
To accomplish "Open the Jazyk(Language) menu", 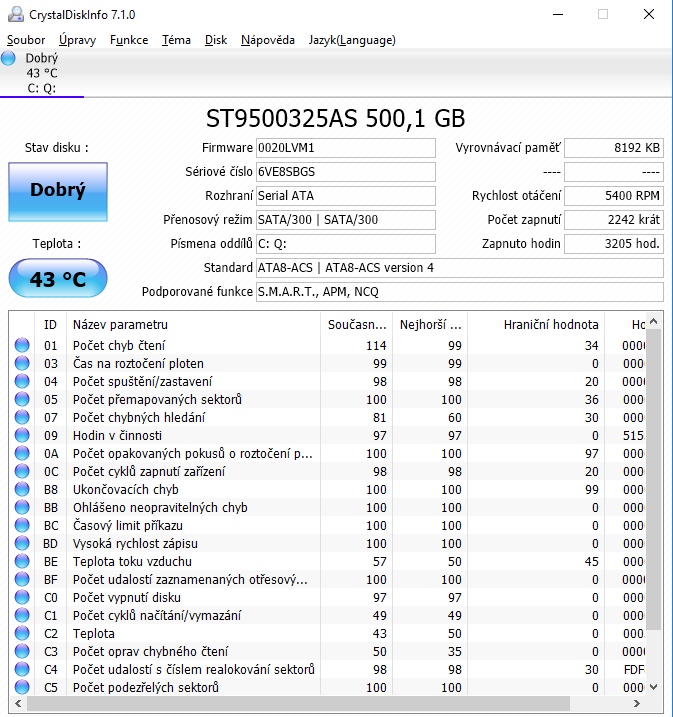I will pyautogui.click(x=352, y=40).
